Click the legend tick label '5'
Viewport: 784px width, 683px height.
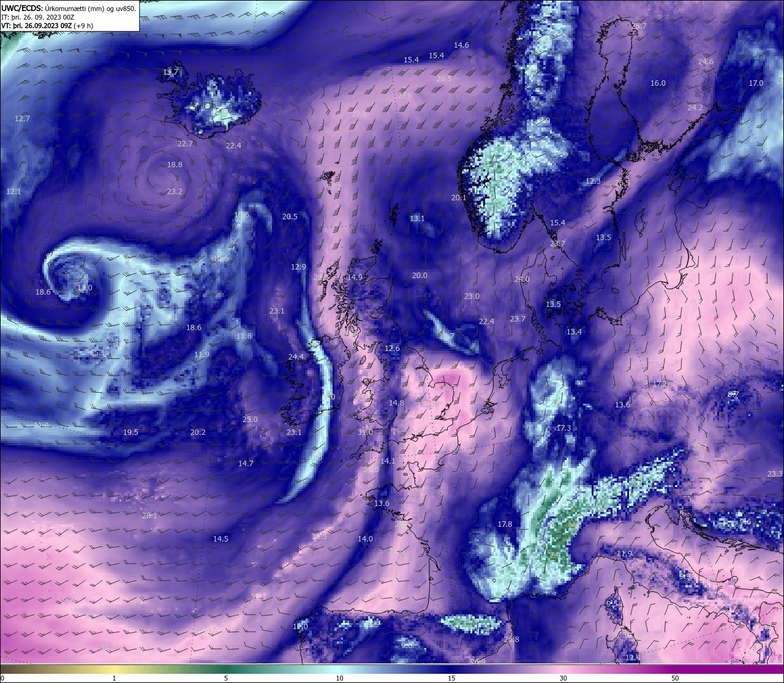(226, 678)
